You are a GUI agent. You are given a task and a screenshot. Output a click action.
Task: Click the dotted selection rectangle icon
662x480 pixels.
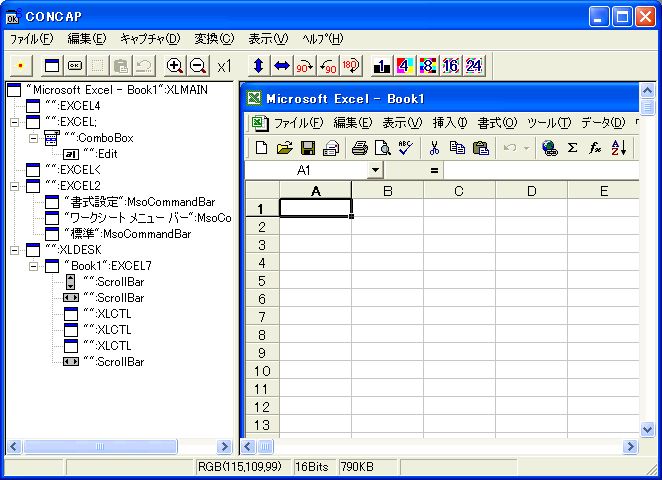[98, 66]
